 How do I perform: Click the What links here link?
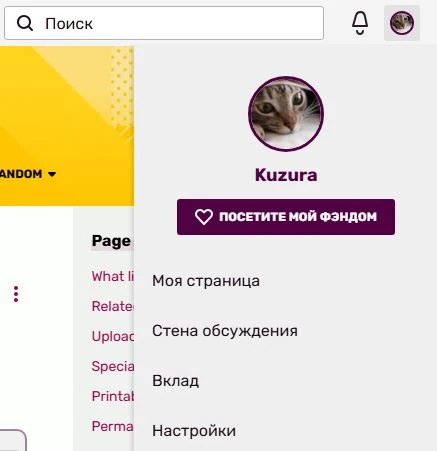(x=113, y=276)
